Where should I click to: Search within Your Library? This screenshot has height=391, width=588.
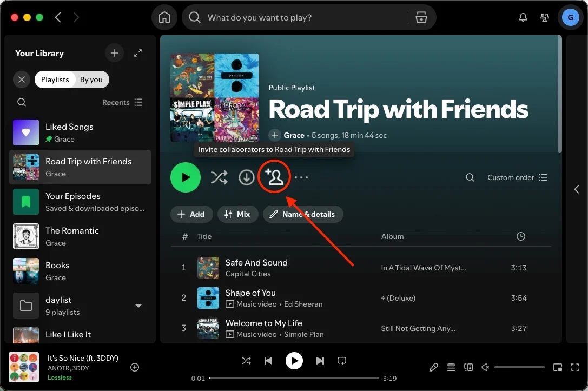click(22, 102)
